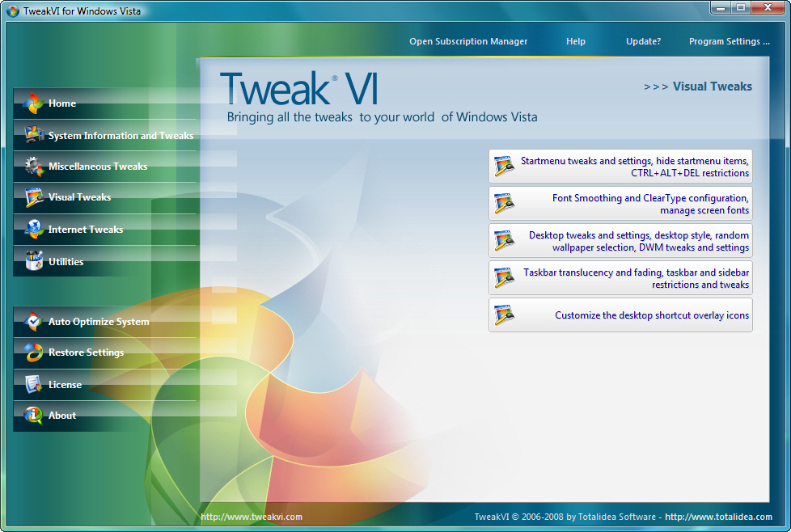791x532 pixels.
Task: Open Startmenu tweaks and settings
Action: 620,167
